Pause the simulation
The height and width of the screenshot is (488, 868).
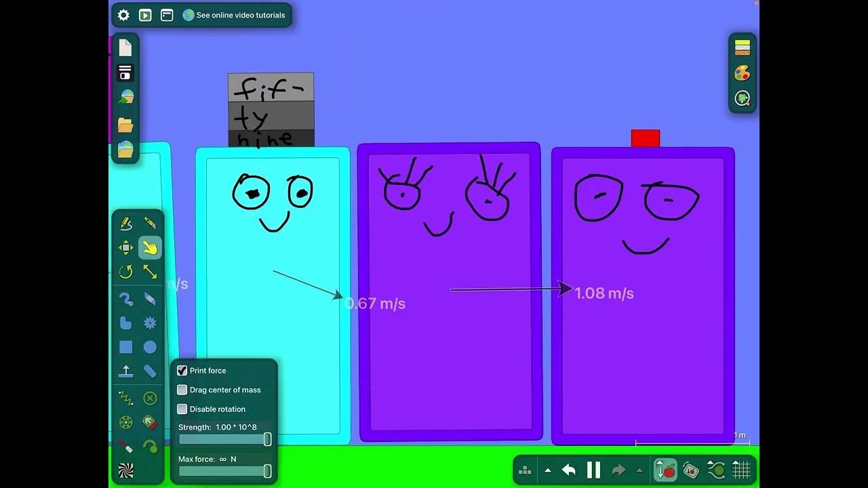click(593, 470)
